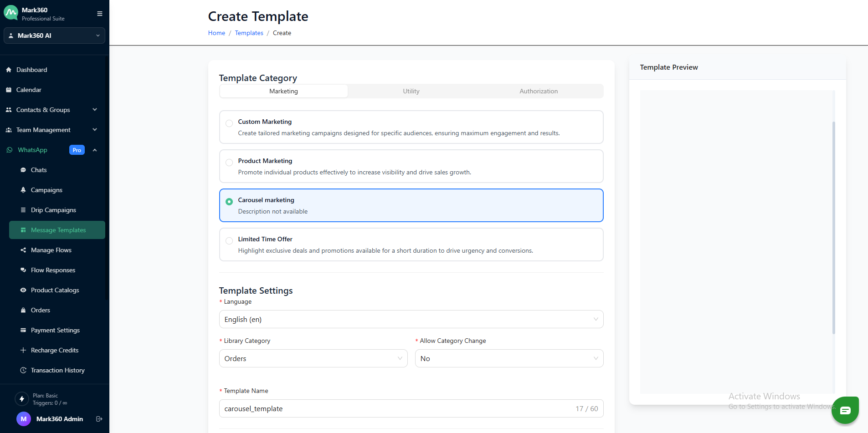
Task: Click the Templates breadcrumb link
Action: (x=249, y=33)
